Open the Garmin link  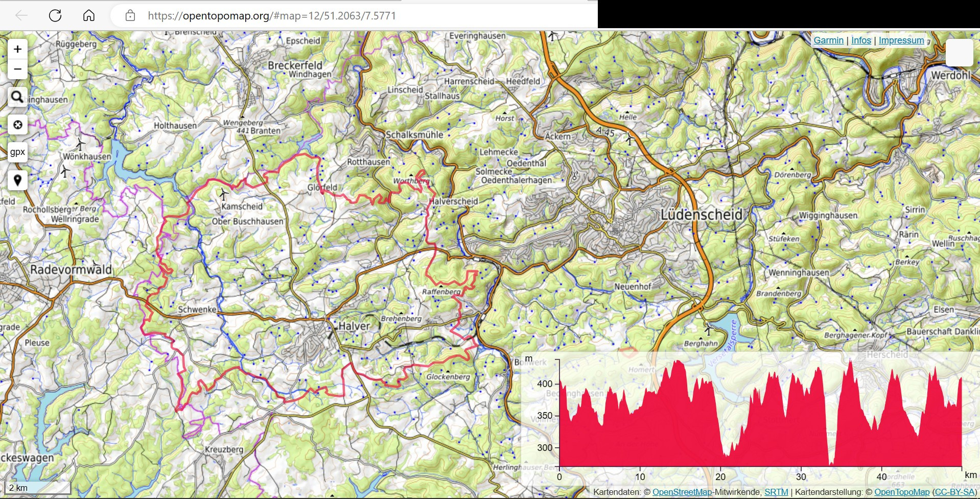828,40
